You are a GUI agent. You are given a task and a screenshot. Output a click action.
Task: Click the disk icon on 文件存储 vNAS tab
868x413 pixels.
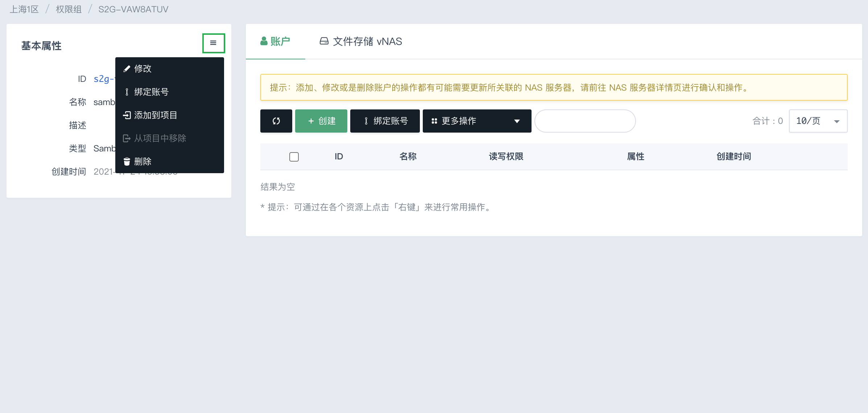click(x=324, y=41)
